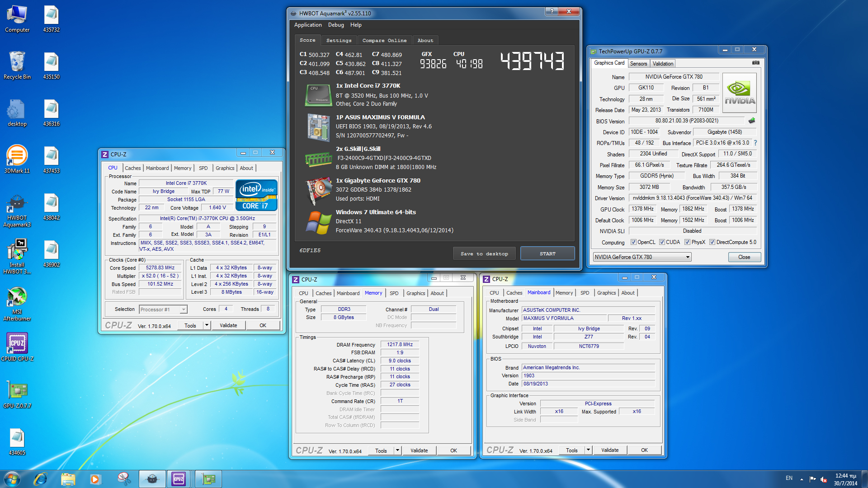Image resolution: width=868 pixels, height=488 pixels.
Task: Click Bus Interface question mark icon
Action: click(755, 143)
